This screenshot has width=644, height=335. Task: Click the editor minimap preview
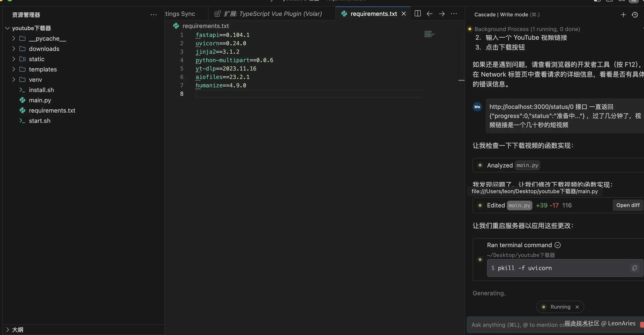point(429,34)
